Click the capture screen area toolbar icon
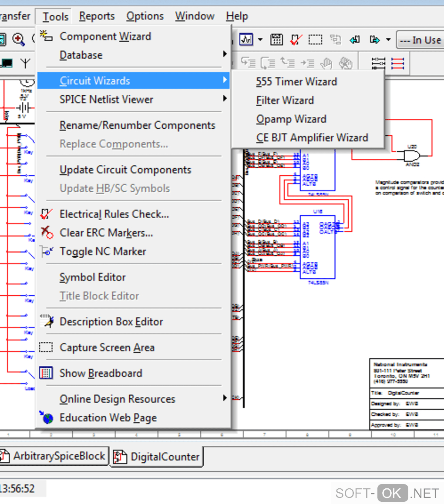Screen dimensions: 444x504 tap(316, 40)
